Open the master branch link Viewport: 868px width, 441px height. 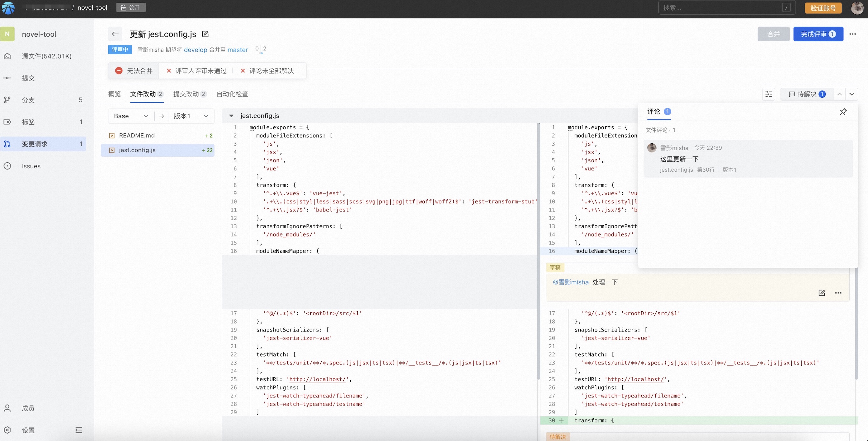coord(238,49)
